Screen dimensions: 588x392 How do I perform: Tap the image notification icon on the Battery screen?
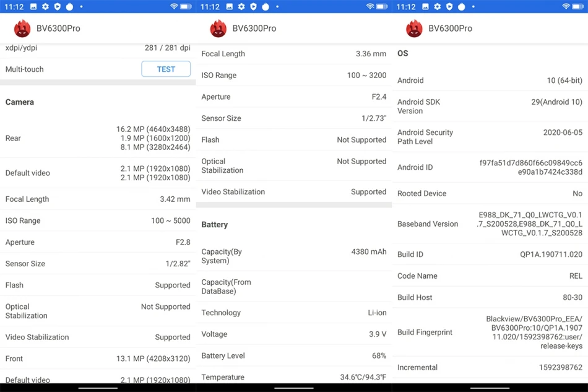[230, 6]
